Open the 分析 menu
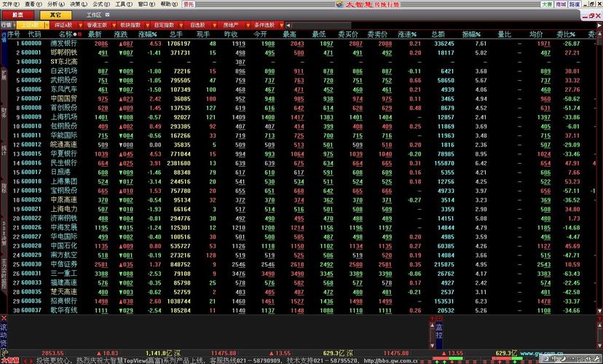Screen dimensions: 603x364 (56, 4)
